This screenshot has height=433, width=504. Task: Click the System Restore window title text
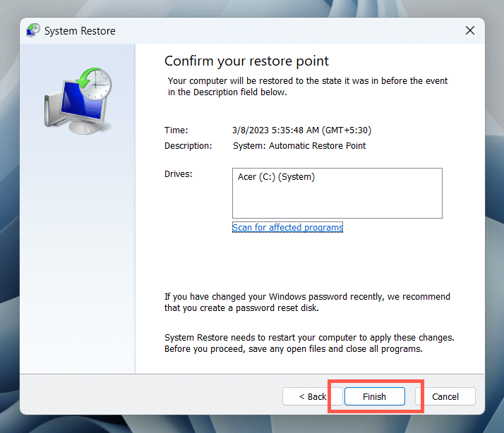click(x=80, y=31)
